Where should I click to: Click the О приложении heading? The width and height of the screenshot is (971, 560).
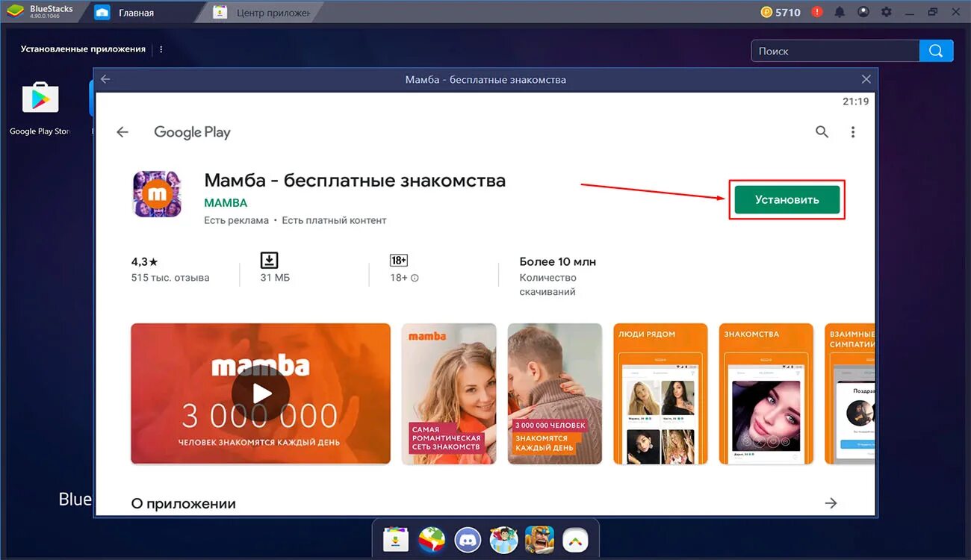pos(184,504)
